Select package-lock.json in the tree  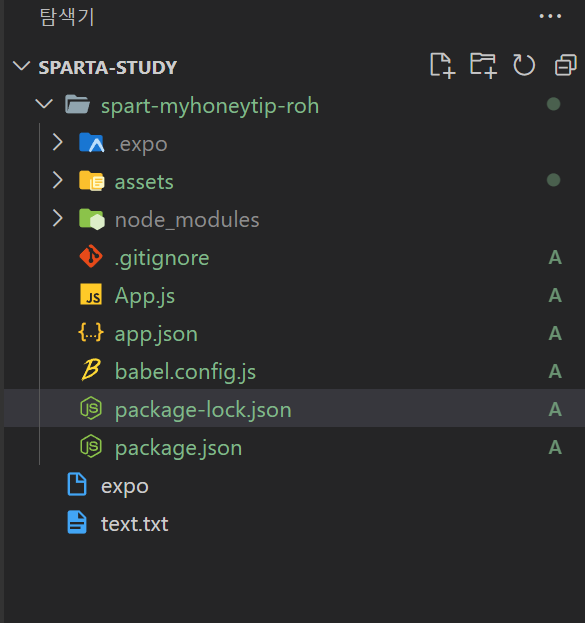point(294,408)
